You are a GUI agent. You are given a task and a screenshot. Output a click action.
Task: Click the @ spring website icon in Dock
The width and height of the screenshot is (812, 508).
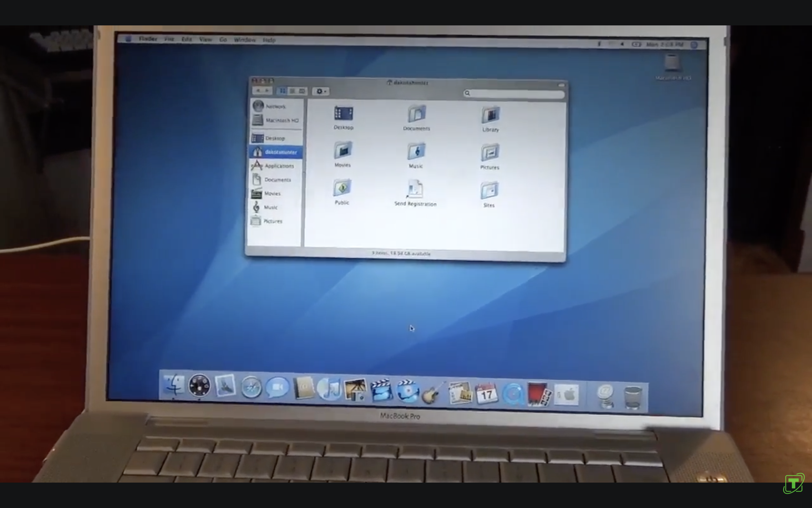605,396
